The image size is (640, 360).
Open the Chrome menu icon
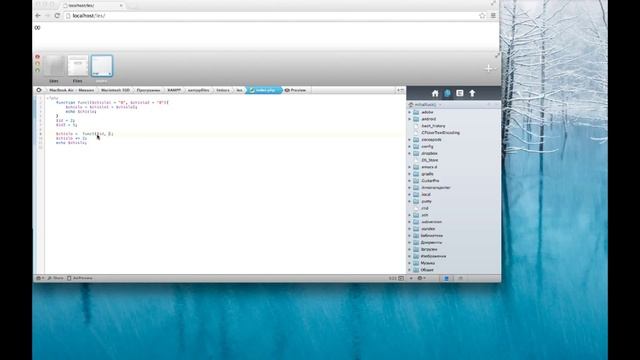(x=493, y=16)
